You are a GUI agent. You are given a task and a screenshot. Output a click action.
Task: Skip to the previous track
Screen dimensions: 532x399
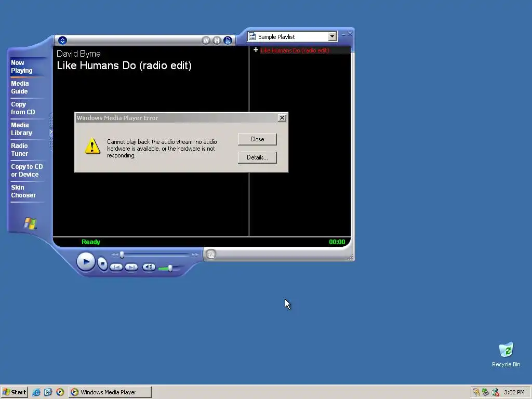pyautogui.click(x=116, y=267)
